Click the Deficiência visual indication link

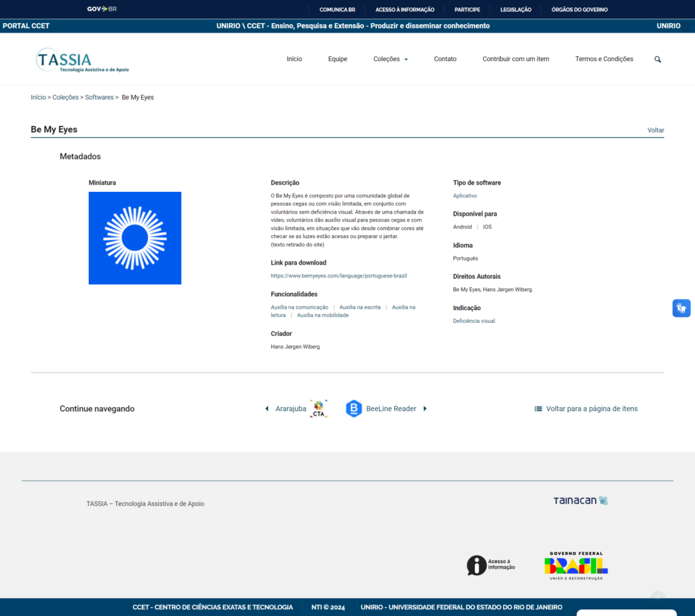tap(474, 321)
